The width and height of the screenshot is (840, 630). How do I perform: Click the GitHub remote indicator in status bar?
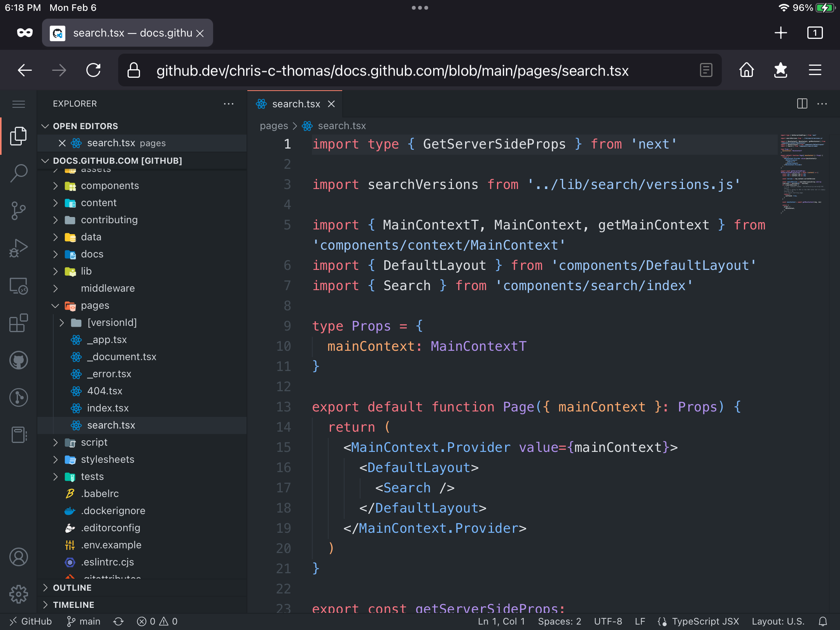[30, 621]
